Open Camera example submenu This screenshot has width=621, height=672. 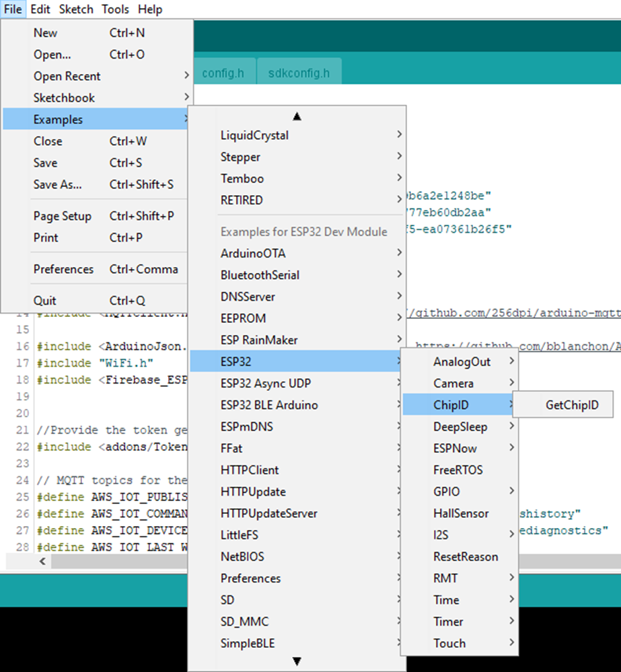click(x=460, y=383)
